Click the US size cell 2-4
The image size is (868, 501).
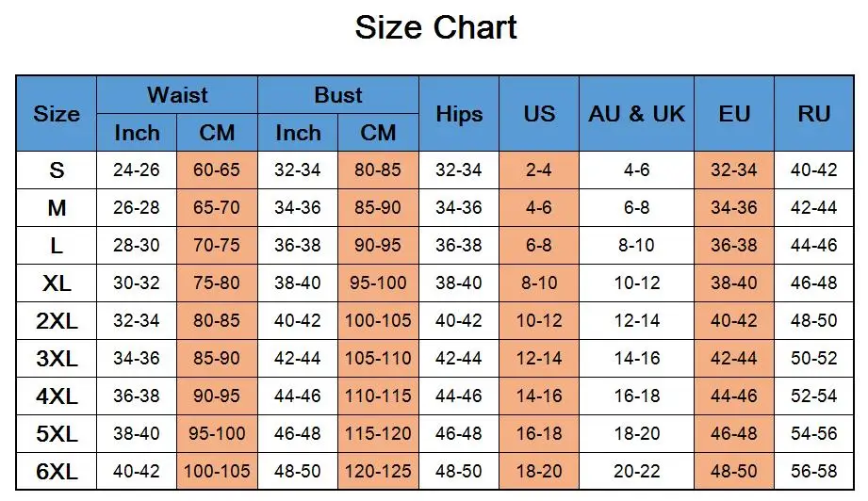click(x=539, y=170)
